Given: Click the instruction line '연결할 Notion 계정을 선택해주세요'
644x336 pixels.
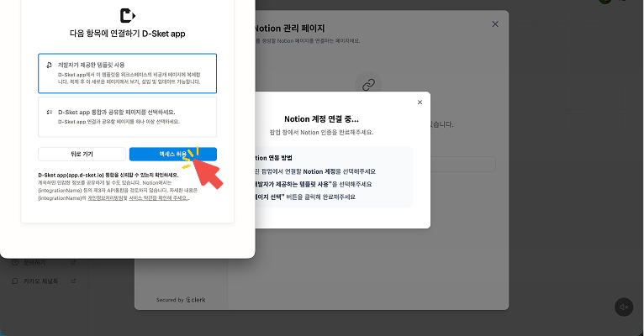Looking at the screenshot, I should coord(315,171).
